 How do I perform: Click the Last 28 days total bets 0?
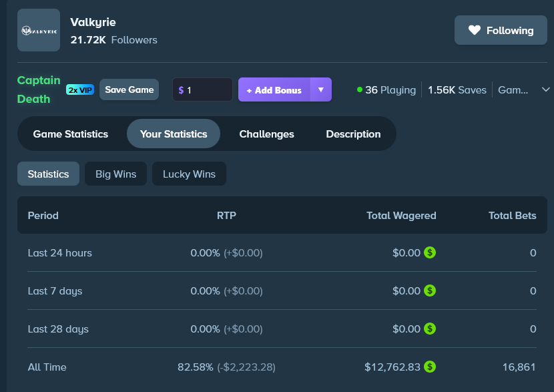click(x=533, y=329)
